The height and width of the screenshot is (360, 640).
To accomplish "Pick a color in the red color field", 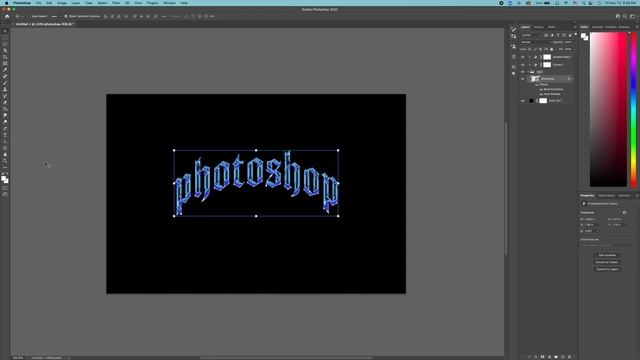I will [x=608, y=109].
